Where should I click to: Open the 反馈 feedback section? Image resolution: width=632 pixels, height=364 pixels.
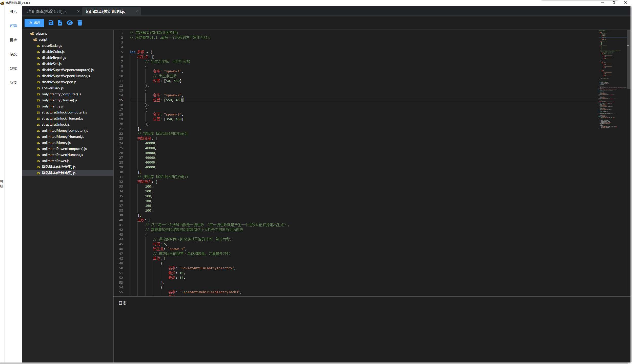tap(13, 82)
